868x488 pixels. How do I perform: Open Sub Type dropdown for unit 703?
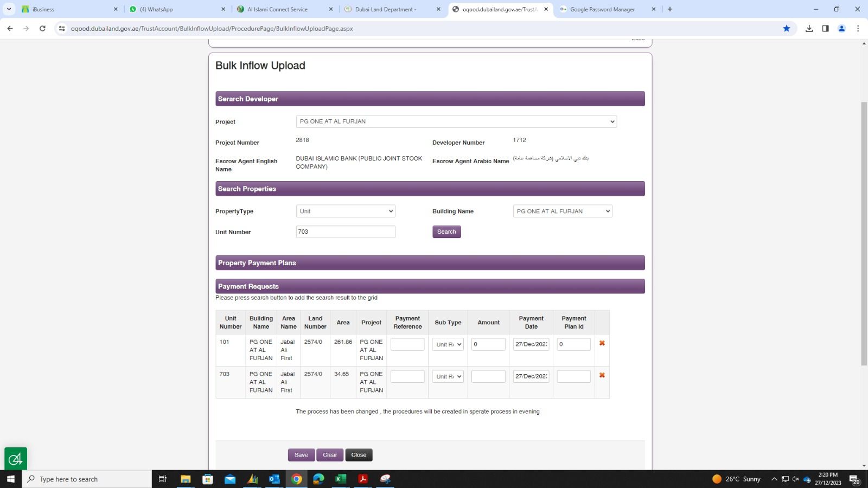point(448,376)
